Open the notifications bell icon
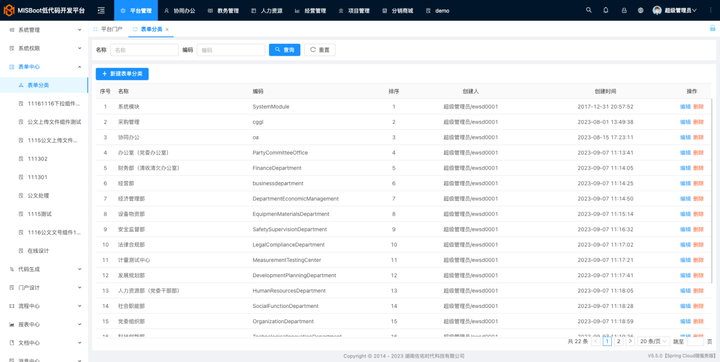Screen dimensions: 720x362 point(606,10)
